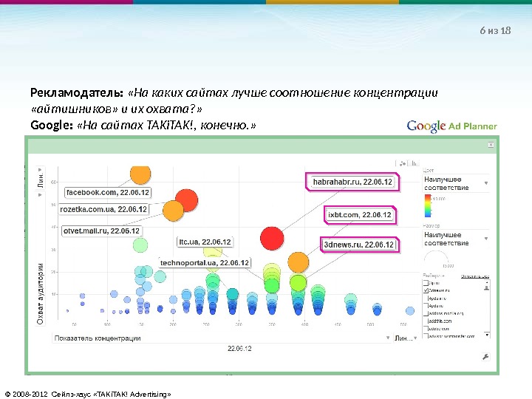This screenshot has height=399, width=532.
Task: Open the 'Показатель концентрации' X-axis dropdown
Action: (222, 338)
